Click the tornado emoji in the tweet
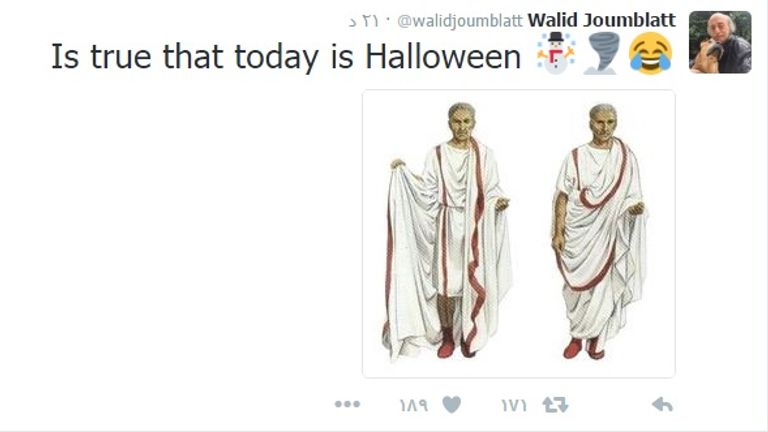The width and height of the screenshot is (768, 432). (x=602, y=53)
